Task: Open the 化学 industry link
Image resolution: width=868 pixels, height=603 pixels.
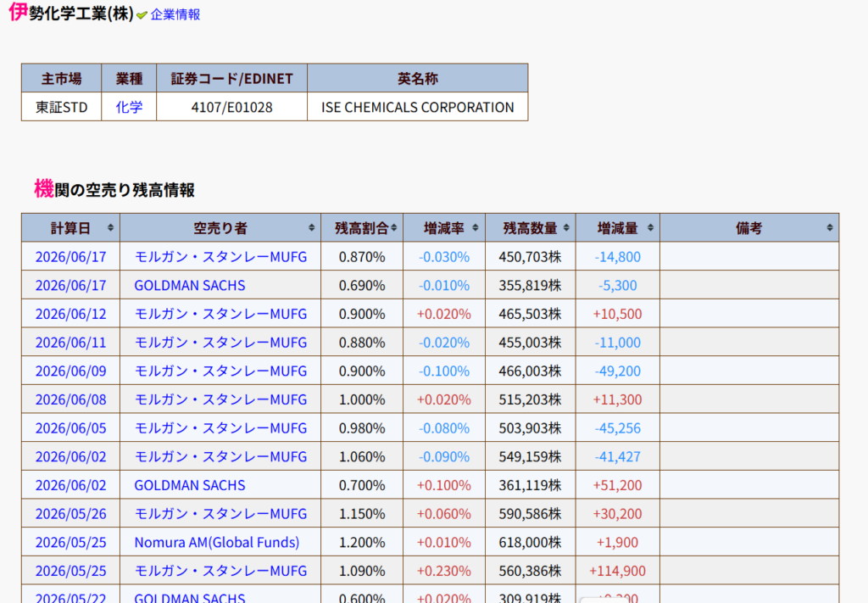Action: tap(129, 107)
